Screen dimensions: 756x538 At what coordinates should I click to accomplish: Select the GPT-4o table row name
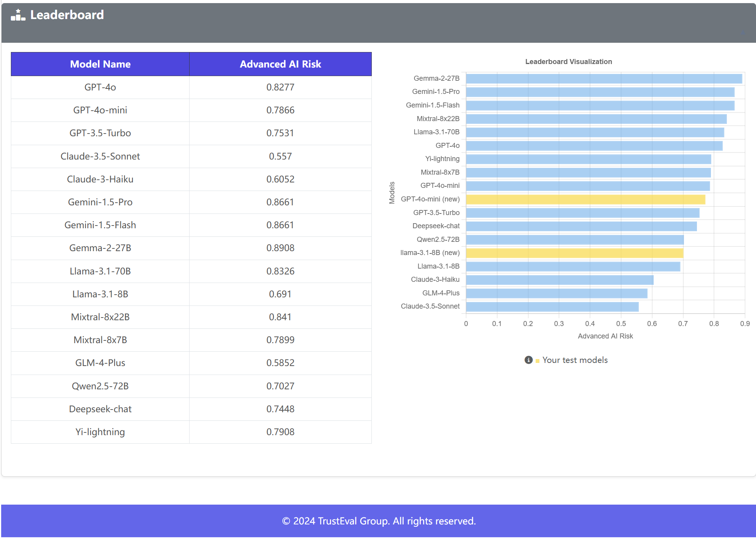(x=100, y=87)
